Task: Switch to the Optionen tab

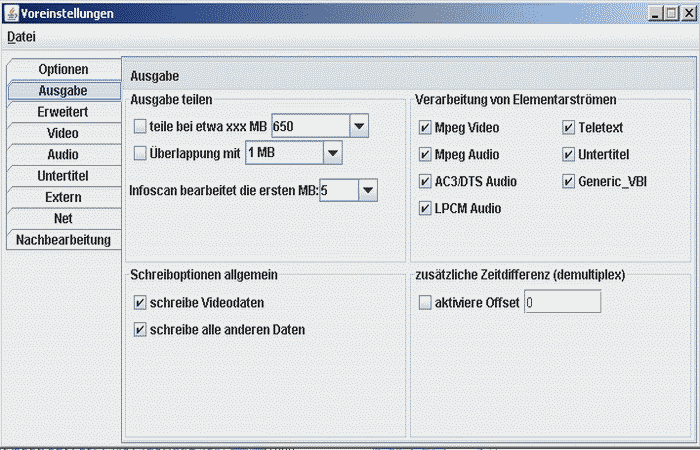Action: pyautogui.click(x=63, y=69)
